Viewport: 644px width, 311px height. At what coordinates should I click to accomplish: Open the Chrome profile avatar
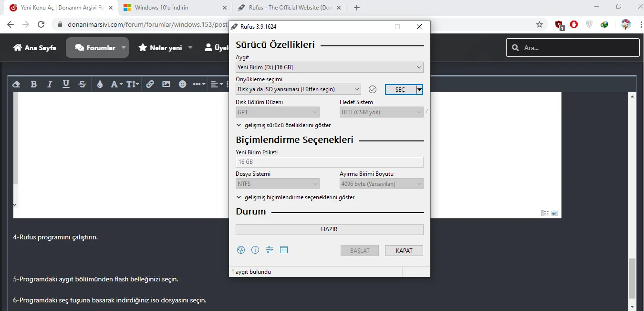(626, 24)
